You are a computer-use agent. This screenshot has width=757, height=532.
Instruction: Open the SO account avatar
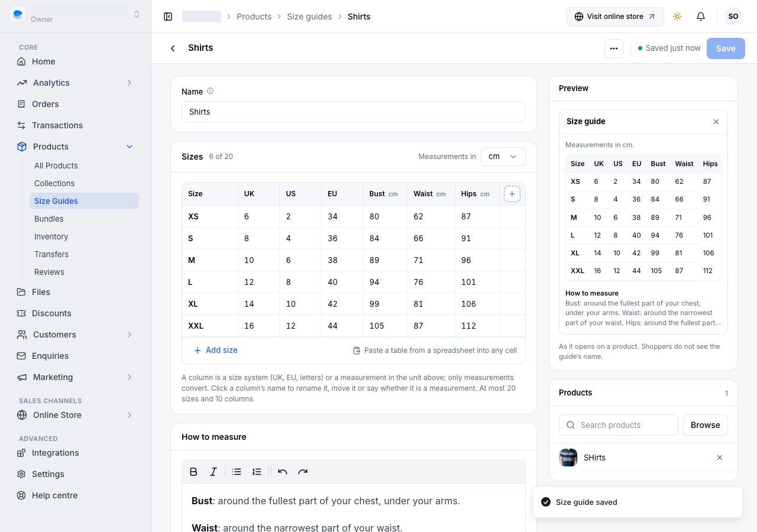pyautogui.click(x=733, y=17)
